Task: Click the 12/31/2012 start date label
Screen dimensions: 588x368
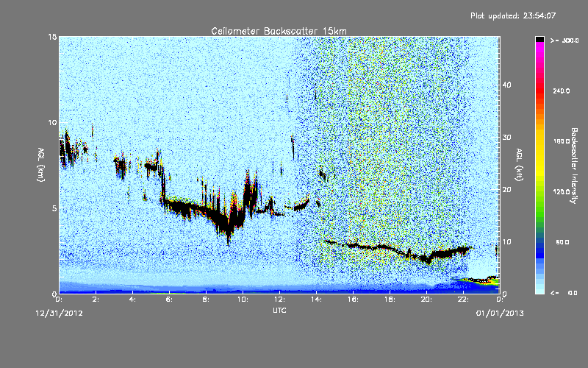Action: point(60,314)
